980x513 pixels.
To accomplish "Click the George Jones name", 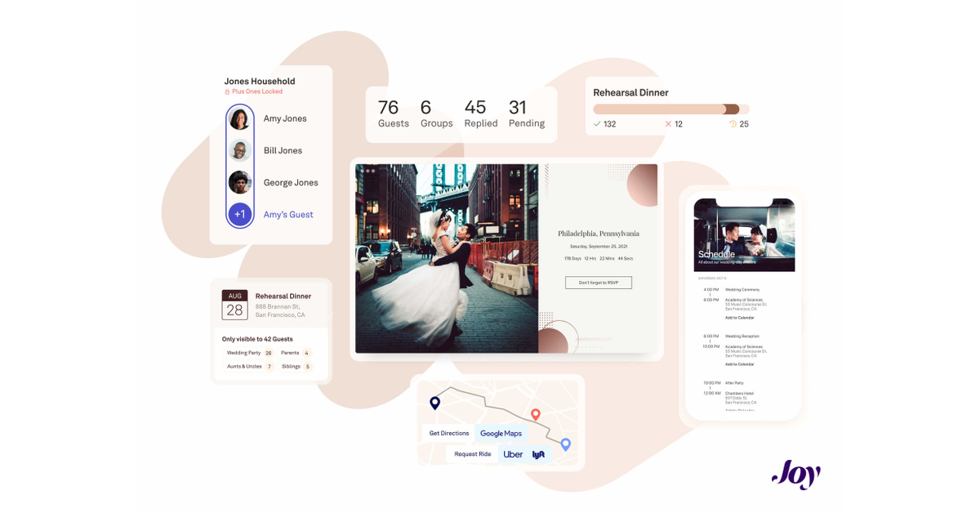I will 291,183.
